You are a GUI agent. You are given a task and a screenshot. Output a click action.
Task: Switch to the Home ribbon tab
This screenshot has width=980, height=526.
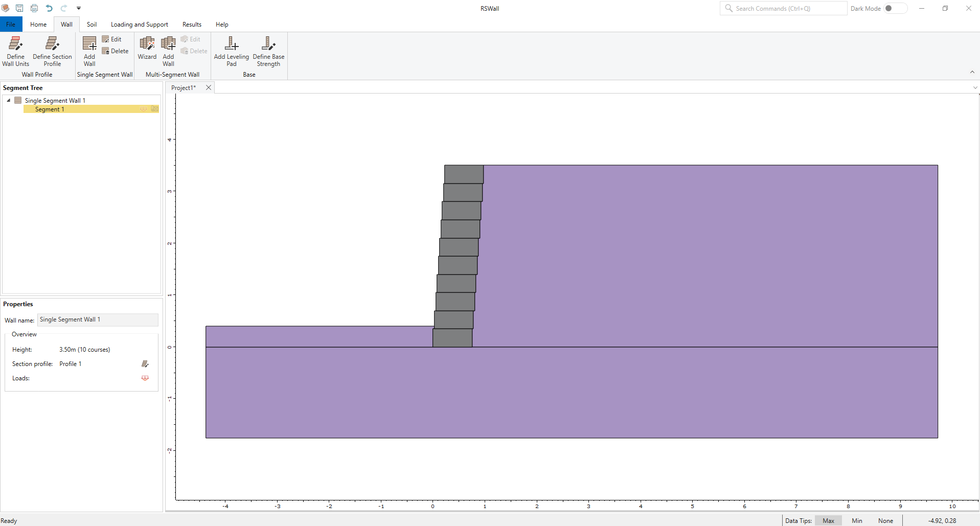pyautogui.click(x=38, y=25)
